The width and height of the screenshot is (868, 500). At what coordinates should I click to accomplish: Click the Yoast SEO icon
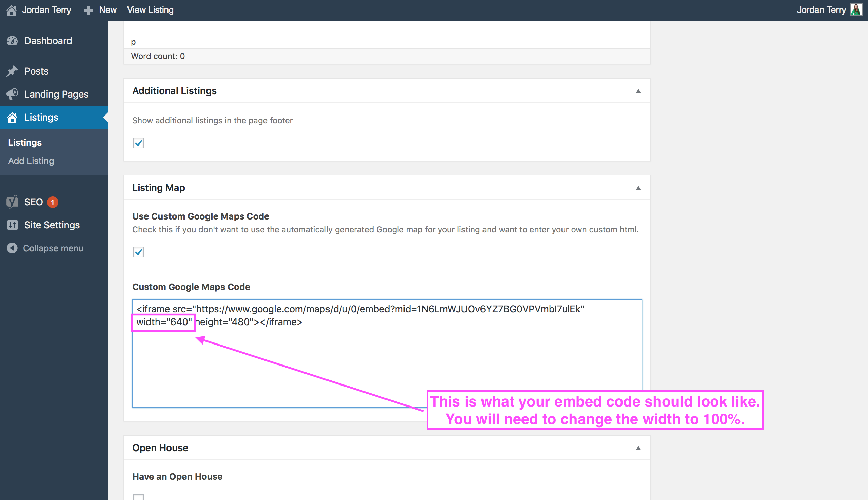[12, 202]
